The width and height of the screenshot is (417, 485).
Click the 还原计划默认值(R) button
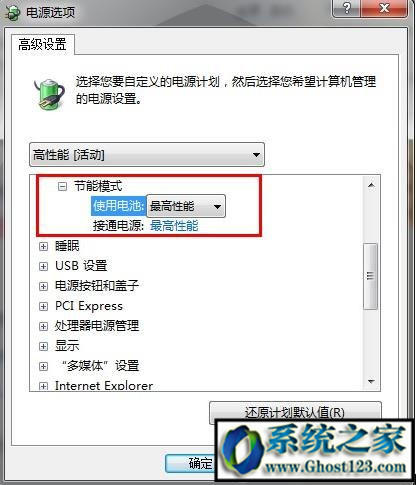[295, 412]
